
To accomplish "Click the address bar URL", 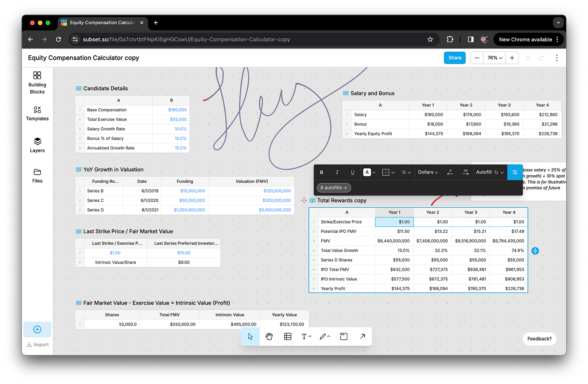I will click(x=187, y=40).
